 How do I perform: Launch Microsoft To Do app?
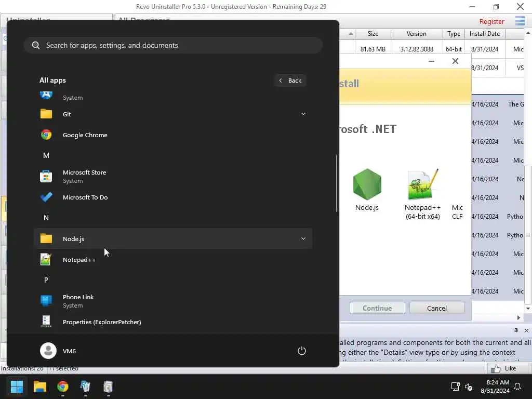173,197
